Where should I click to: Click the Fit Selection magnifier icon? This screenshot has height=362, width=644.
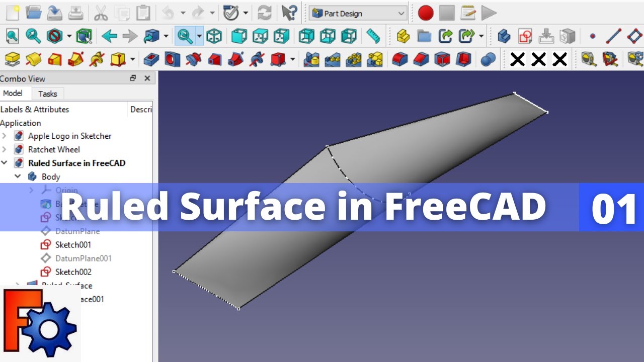[x=33, y=36]
